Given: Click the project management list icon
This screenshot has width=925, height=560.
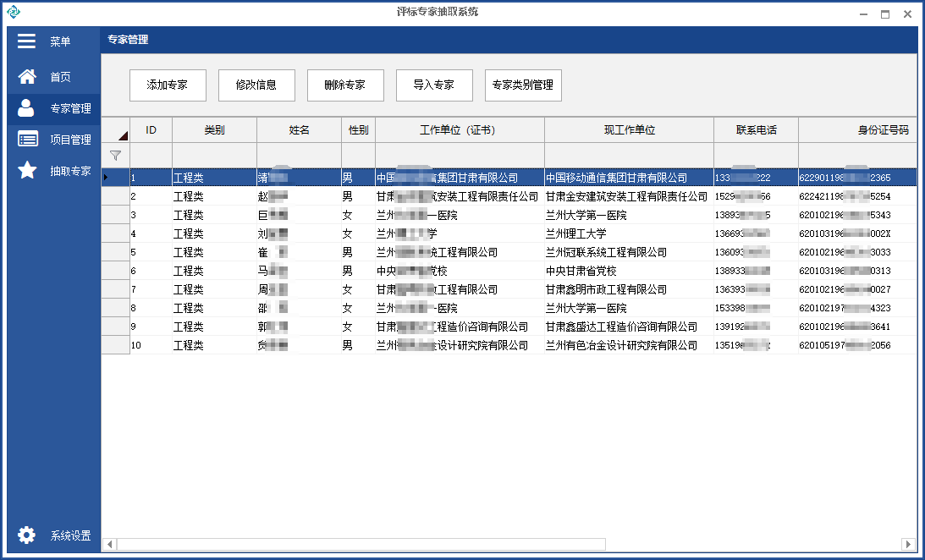Looking at the screenshot, I should (28, 139).
